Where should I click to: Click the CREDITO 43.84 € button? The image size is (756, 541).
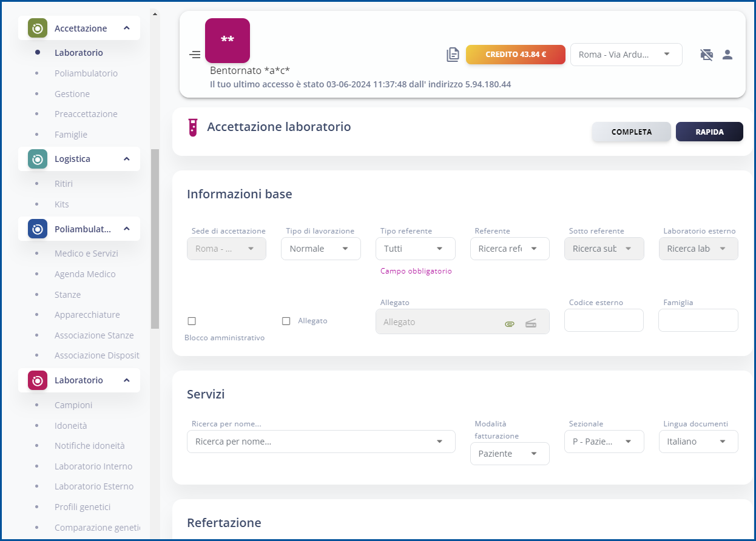(515, 55)
